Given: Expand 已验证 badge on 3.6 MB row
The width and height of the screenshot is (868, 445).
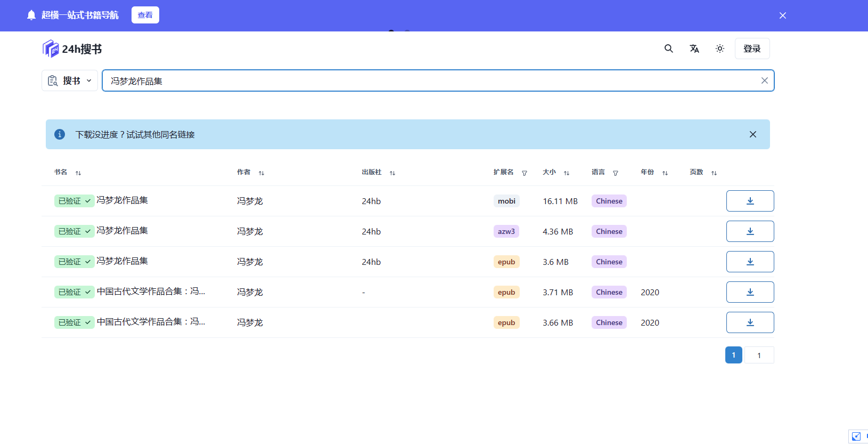Looking at the screenshot, I should click(74, 262).
